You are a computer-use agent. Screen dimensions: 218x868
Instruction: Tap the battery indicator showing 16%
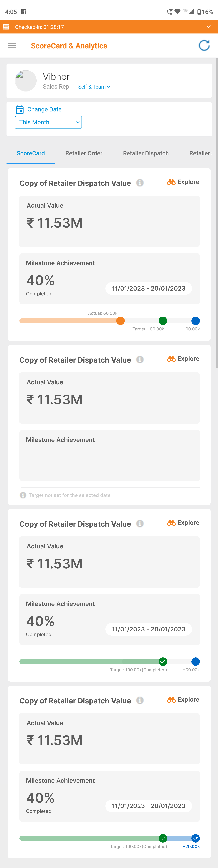[205, 12]
